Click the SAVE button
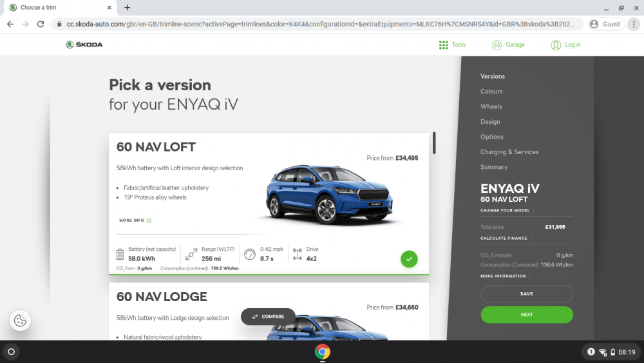The image size is (644, 363). coord(527,294)
